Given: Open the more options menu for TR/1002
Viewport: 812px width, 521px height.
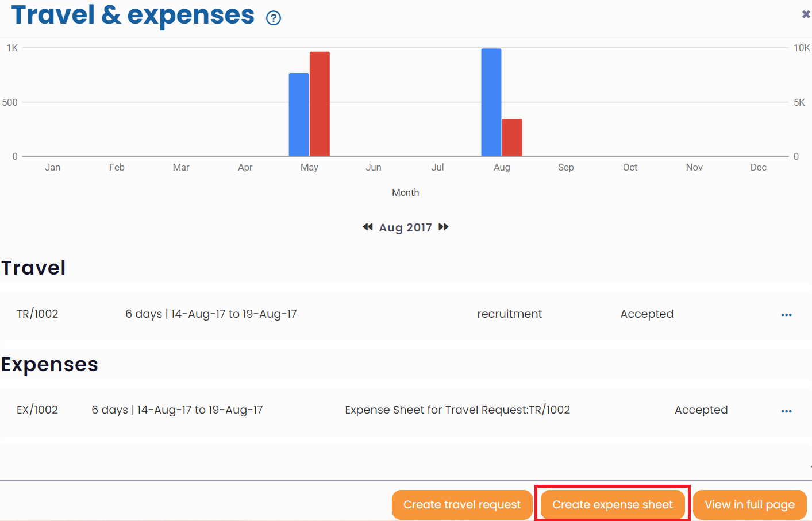Looking at the screenshot, I should click(x=786, y=315).
